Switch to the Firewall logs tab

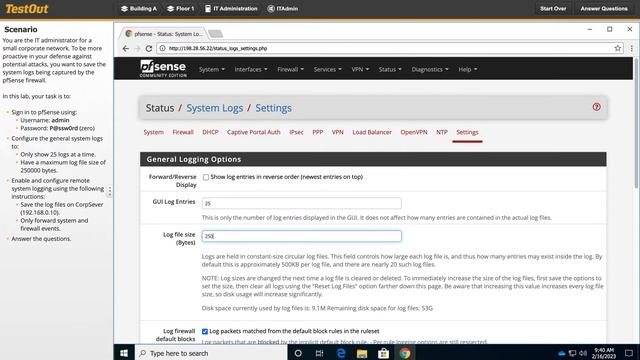(183, 132)
